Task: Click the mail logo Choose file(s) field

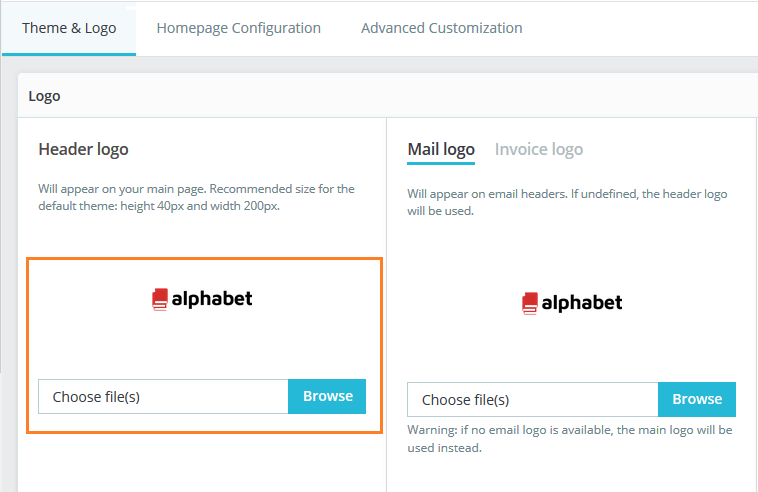Action: coord(532,399)
